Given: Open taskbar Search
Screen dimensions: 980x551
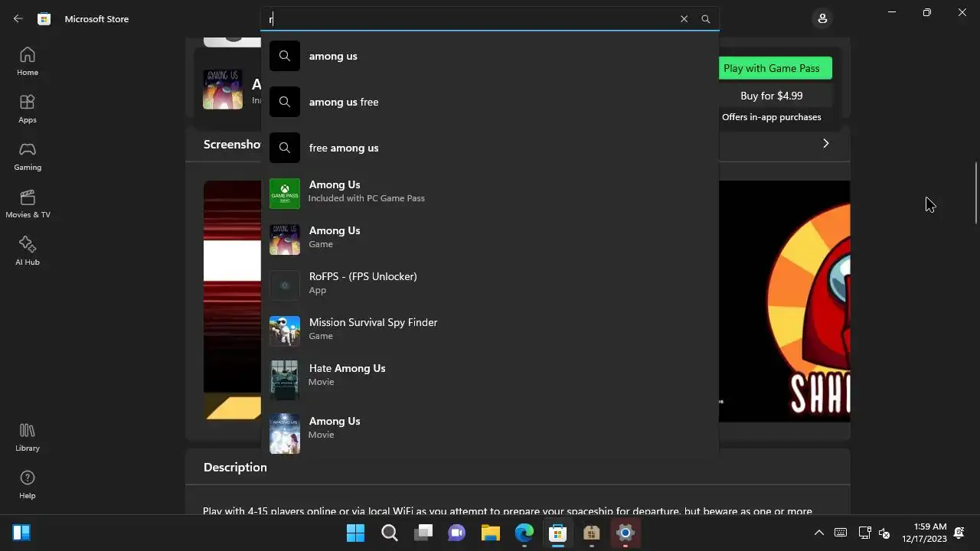Looking at the screenshot, I should (390, 533).
